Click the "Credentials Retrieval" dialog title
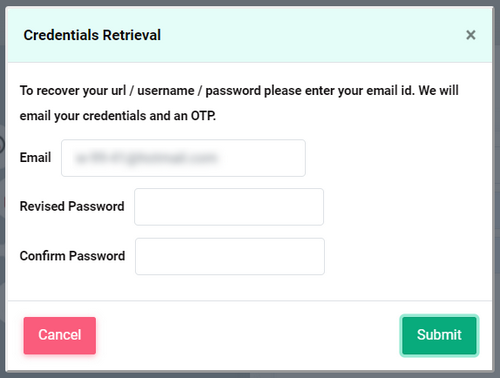This screenshot has width=500, height=378. pos(92,35)
